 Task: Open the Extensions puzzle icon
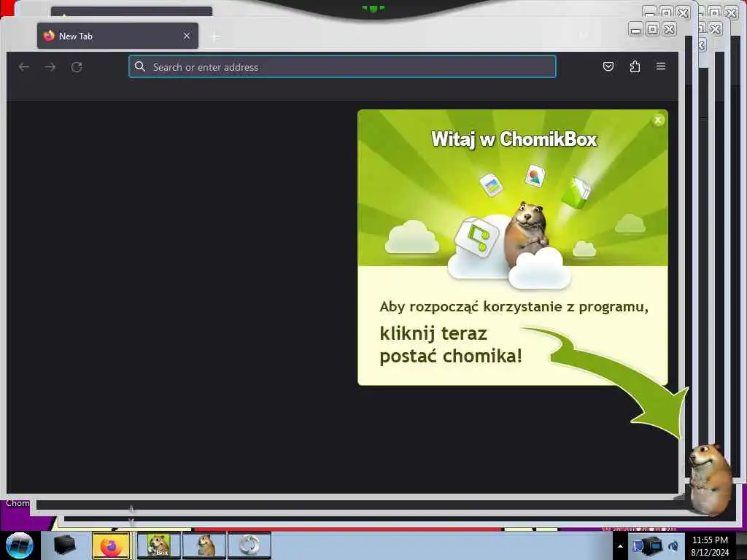tap(635, 66)
